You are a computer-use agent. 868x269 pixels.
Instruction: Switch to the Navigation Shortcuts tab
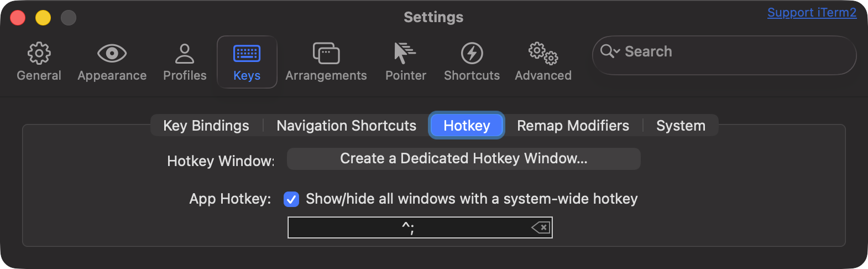pyautogui.click(x=346, y=126)
